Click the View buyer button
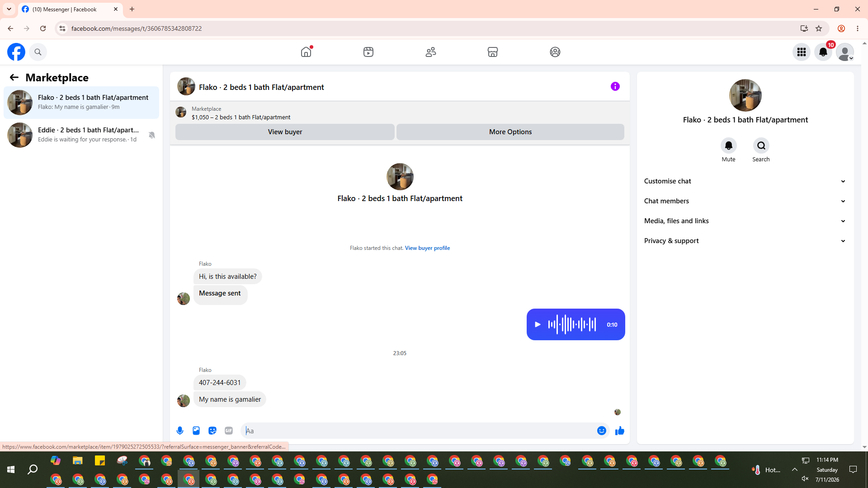This screenshot has height=488, width=868. coord(285,132)
